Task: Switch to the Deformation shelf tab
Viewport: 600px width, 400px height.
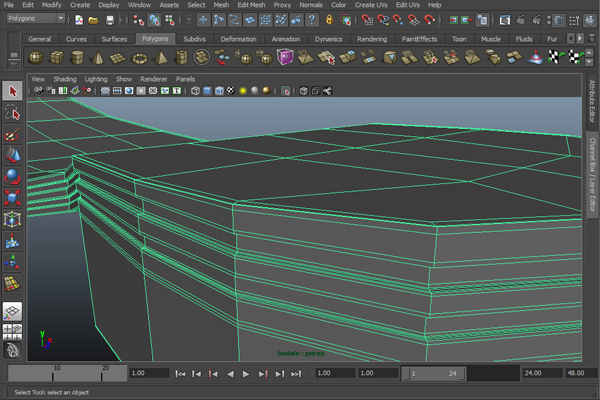Action: click(238, 39)
